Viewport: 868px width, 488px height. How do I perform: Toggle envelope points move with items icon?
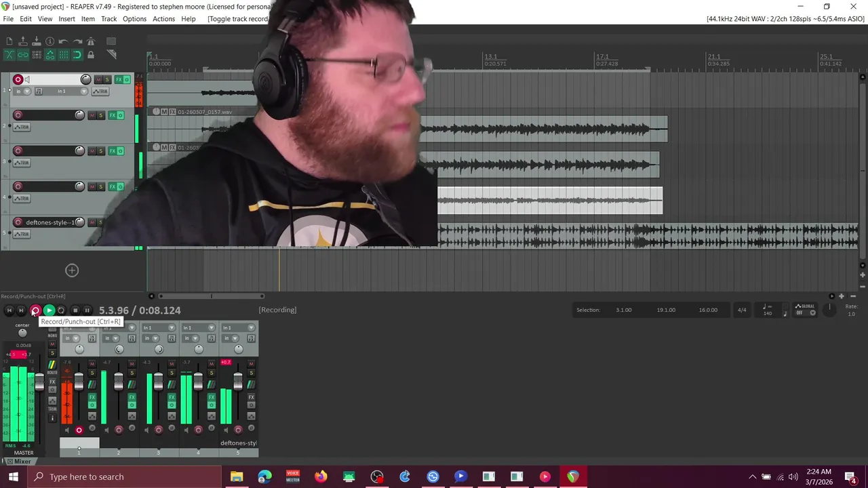tap(50, 55)
